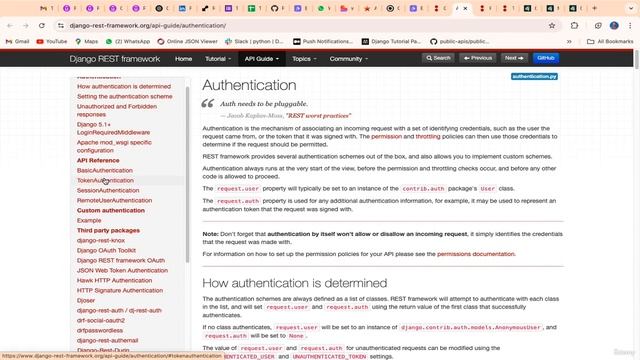Switch to the red star icon tab
640x360 pixels.
click(x=367, y=8)
